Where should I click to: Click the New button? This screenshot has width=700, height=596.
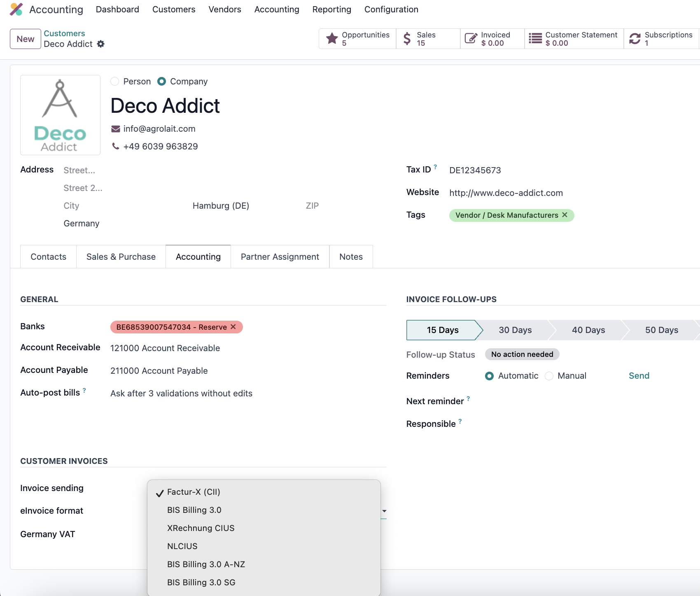pos(26,39)
